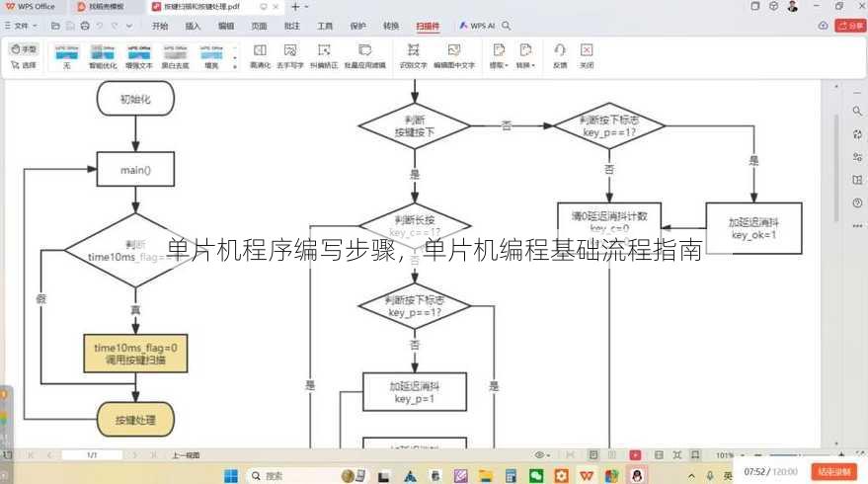Switch to the 插入 ribbon tab
Viewport: 868px width, 484px height.
(193, 26)
